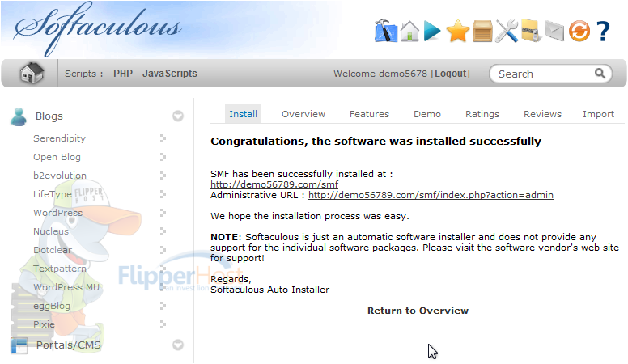This screenshot has width=628, height=364.
Task: Click the arrow icon beside Serendipity
Action: pyautogui.click(x=163, y=138)
